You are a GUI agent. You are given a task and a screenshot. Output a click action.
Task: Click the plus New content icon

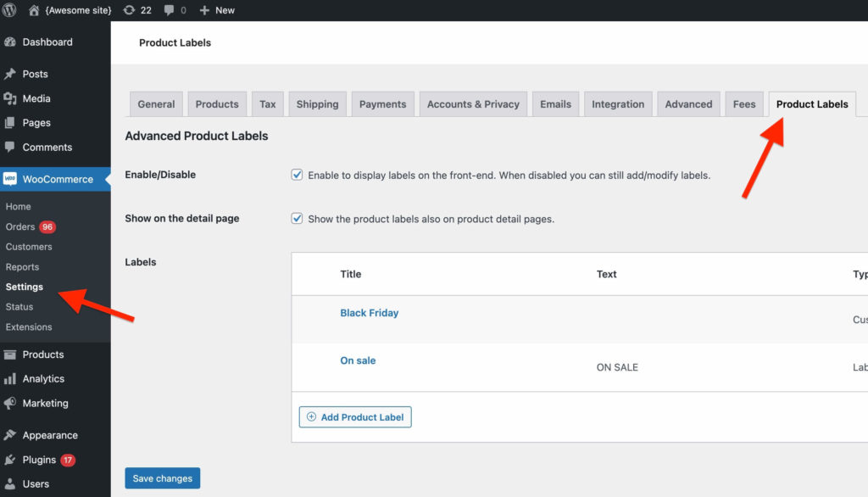tap(204, 10)
